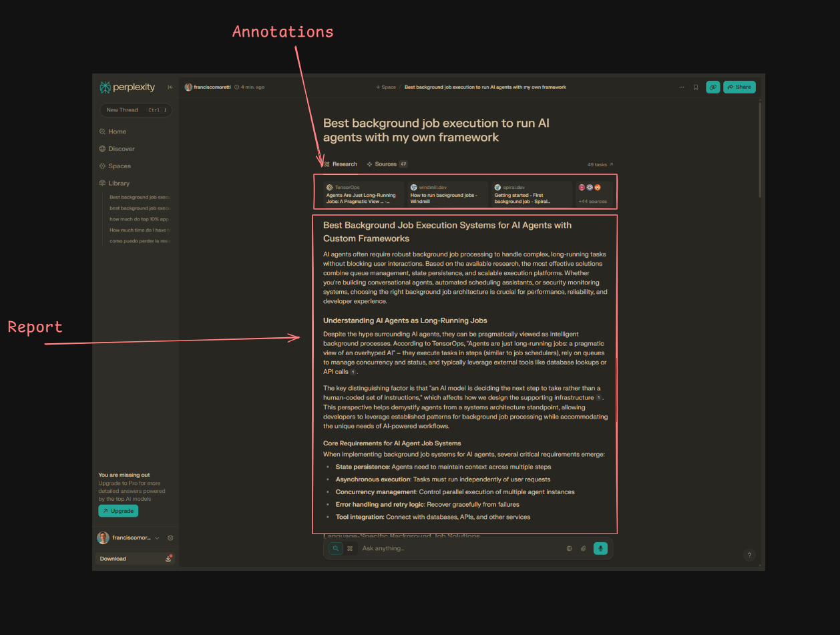The image size is (840, 635).
Task: Attach a file using the paperclip icon
Action: (583, 548)
